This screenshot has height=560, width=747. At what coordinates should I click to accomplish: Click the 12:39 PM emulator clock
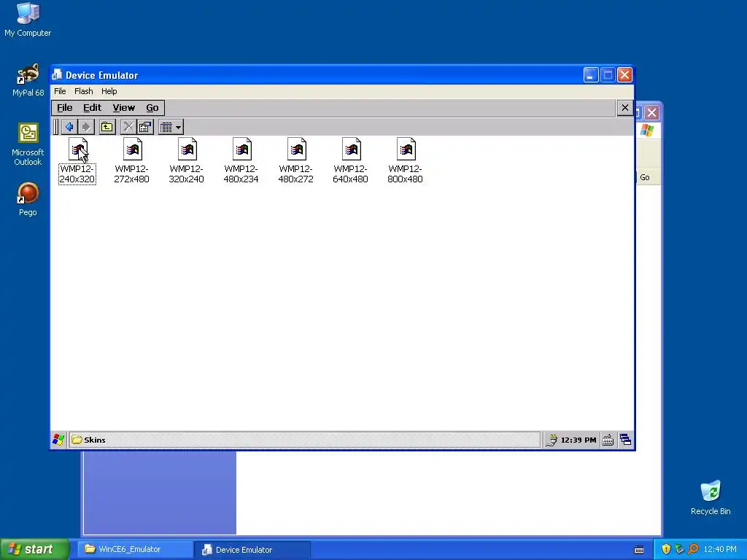tap(578, 440)
